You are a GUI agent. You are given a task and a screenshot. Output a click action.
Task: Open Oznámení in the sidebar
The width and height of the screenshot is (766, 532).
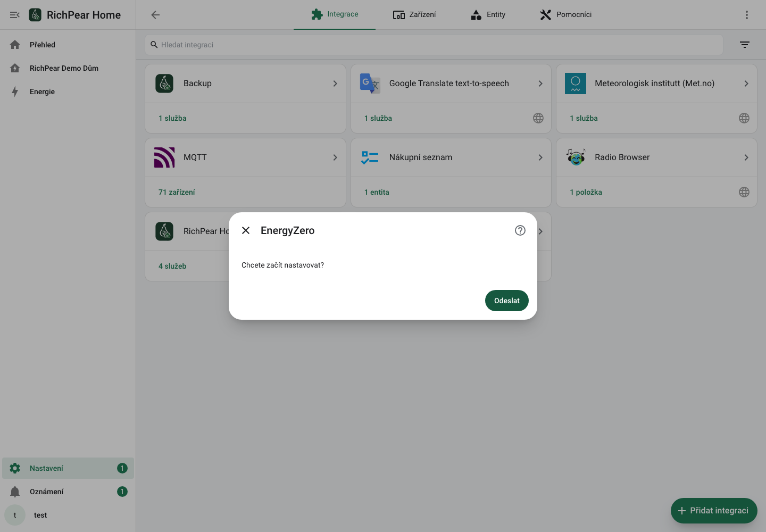(x=68, y=492)
